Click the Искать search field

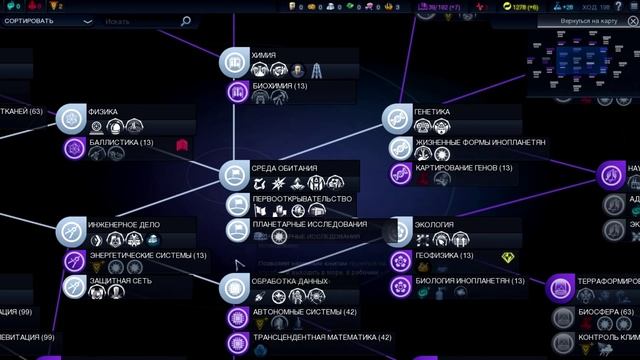(x=141, y=21)
